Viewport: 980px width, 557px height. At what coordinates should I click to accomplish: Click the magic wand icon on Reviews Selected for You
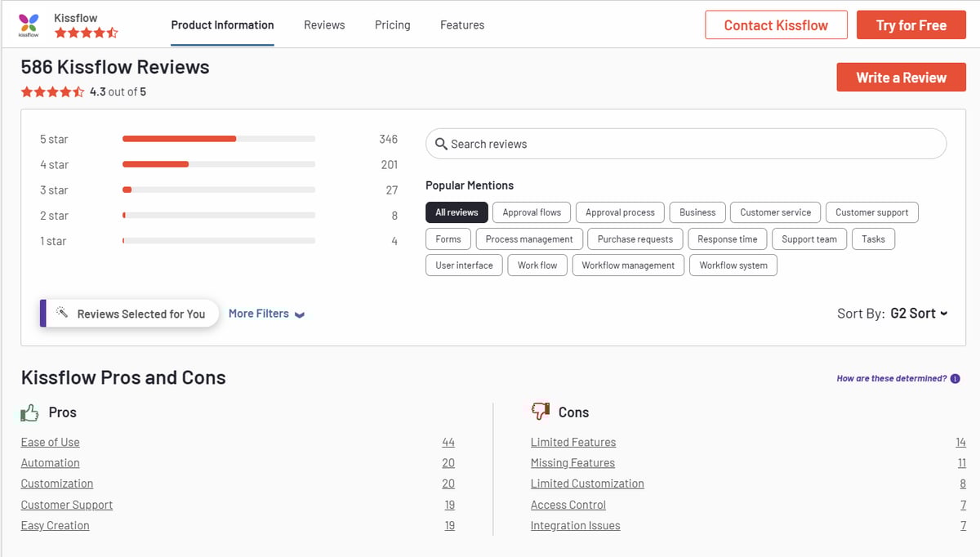pyautogui.click(x=62, y=313)
